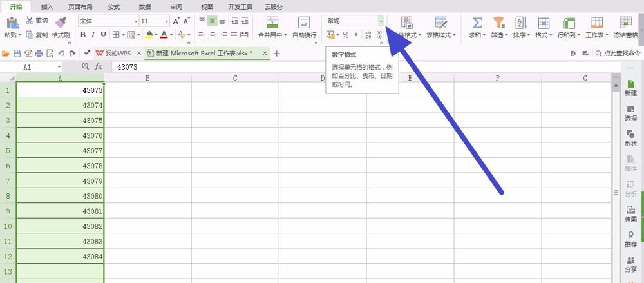
Task: Click the Merge and Center (合并居中) icon
Action: tap(272, 22)
